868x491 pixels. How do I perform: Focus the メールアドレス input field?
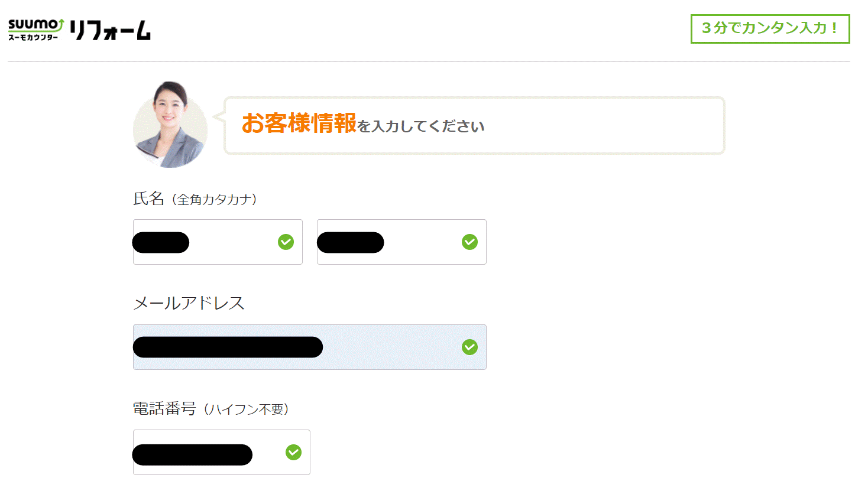(x=310, y=347)
